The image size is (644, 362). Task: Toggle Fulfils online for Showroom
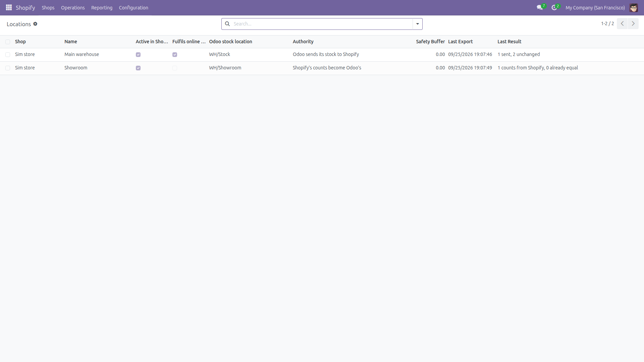coord(175,68)
